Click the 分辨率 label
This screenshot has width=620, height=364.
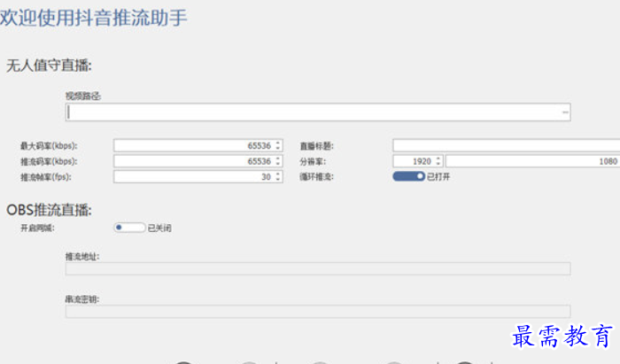[313, 162]
